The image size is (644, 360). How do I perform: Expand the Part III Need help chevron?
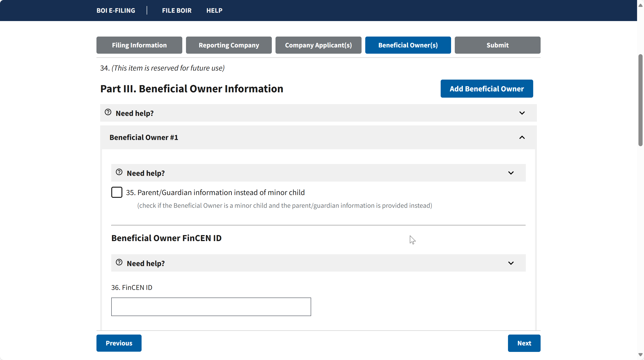click(x=522, y=113)
